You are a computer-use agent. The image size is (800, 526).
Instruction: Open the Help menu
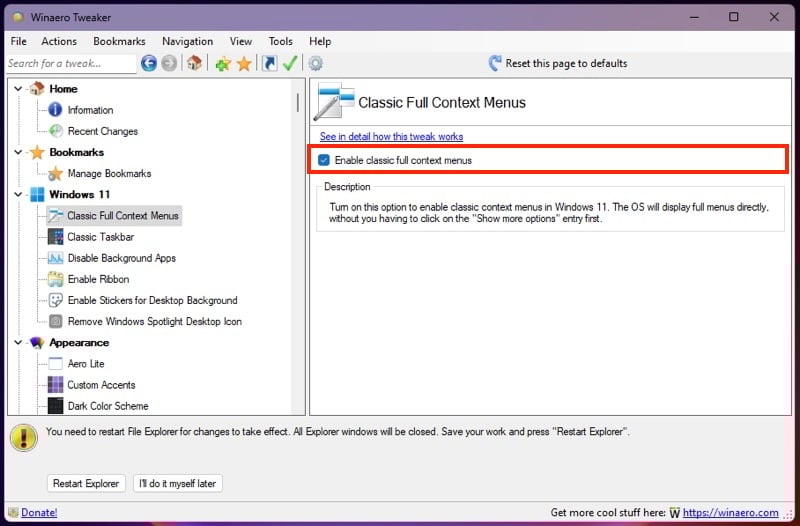click(x=320, y=41)
